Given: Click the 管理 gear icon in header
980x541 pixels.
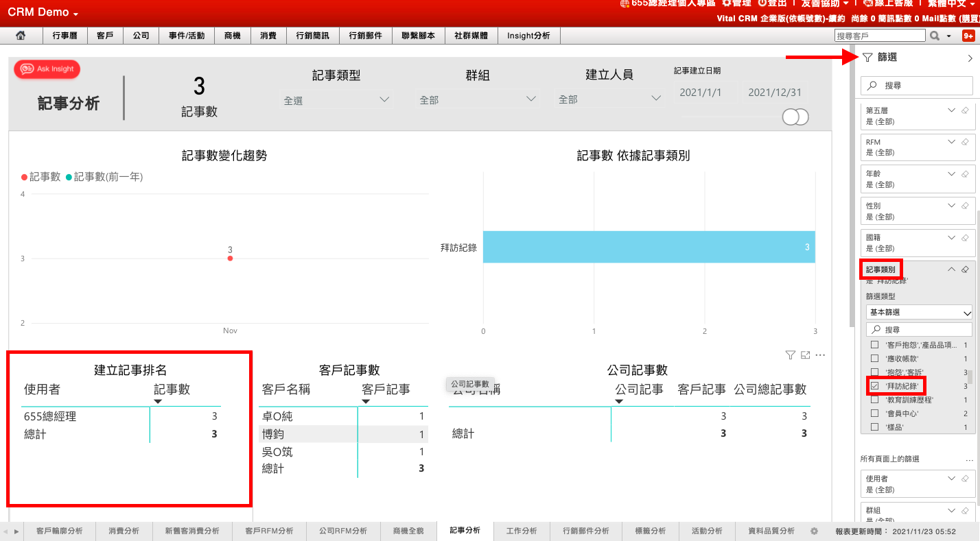Looking at the screenshot, I should (x=725, y=3).
